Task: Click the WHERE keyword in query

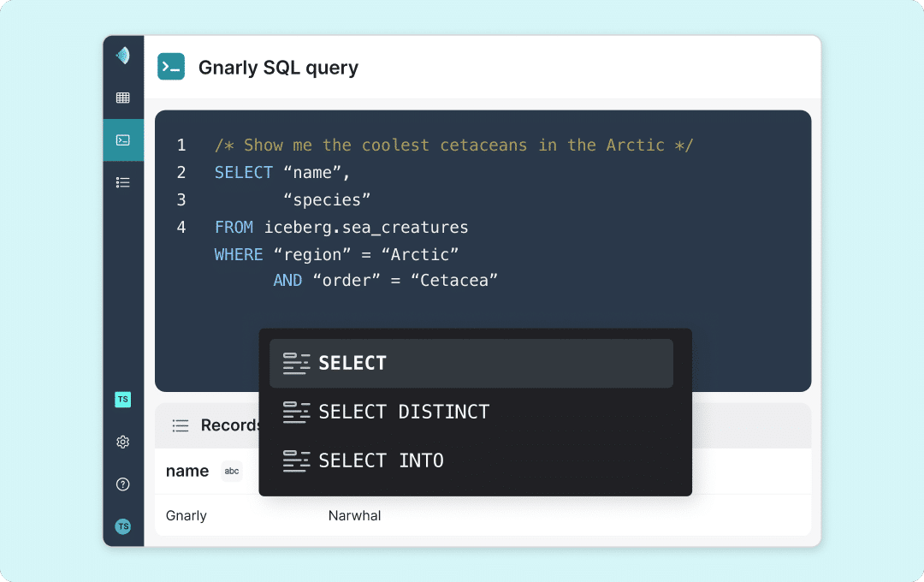Action: 239,254
